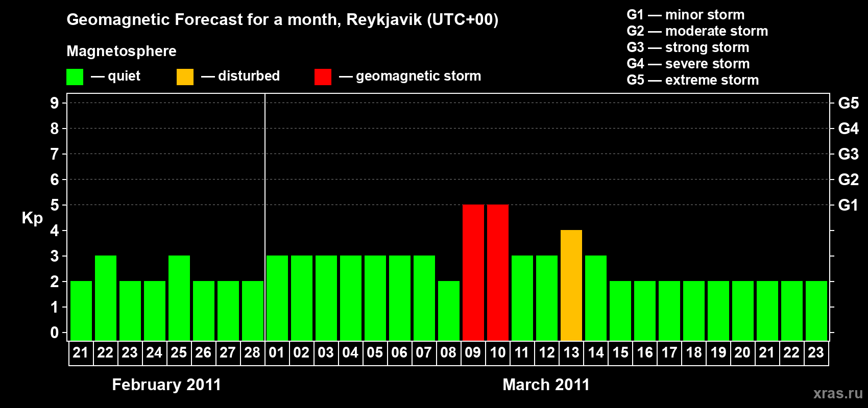
Task: Click the green bar for March 23
Action: tap(816, 311)
